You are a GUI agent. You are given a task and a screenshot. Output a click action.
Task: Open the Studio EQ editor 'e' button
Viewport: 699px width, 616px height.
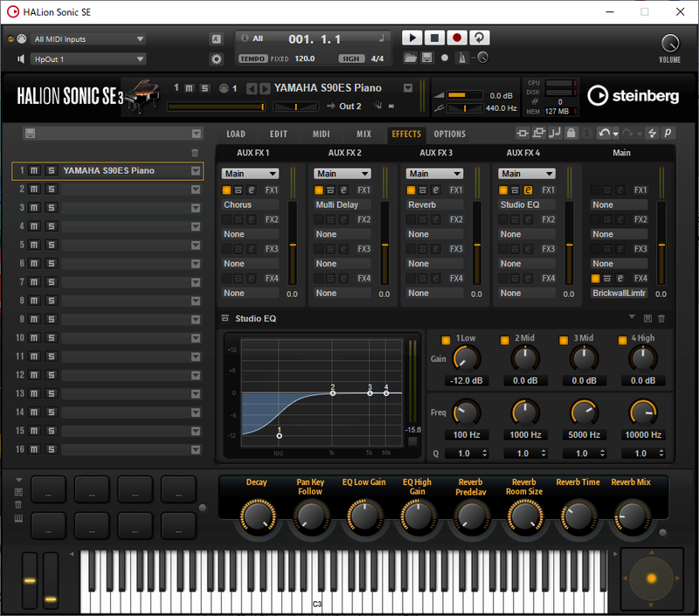coord(528,190)
